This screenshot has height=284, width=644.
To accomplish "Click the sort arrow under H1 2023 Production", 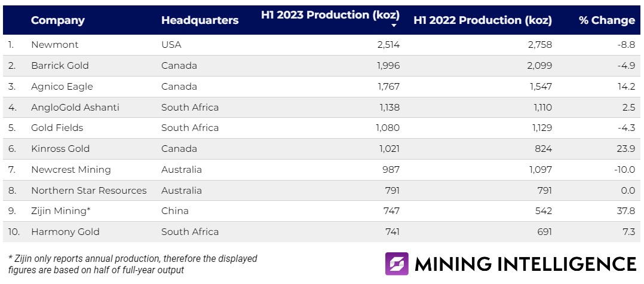I will (394, 26).
